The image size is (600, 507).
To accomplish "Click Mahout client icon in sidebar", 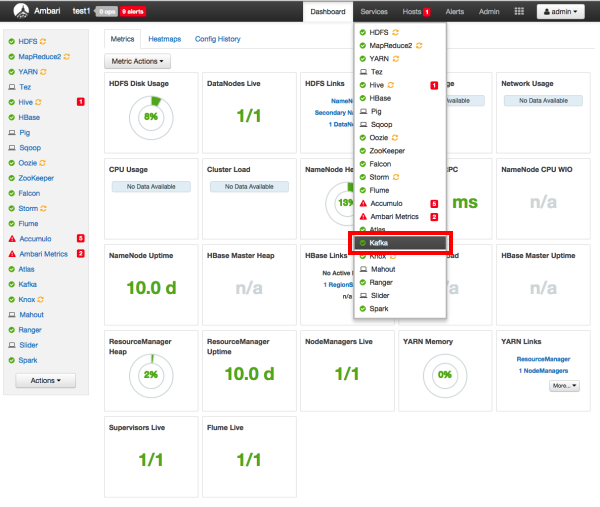I will tap(12, 315).
